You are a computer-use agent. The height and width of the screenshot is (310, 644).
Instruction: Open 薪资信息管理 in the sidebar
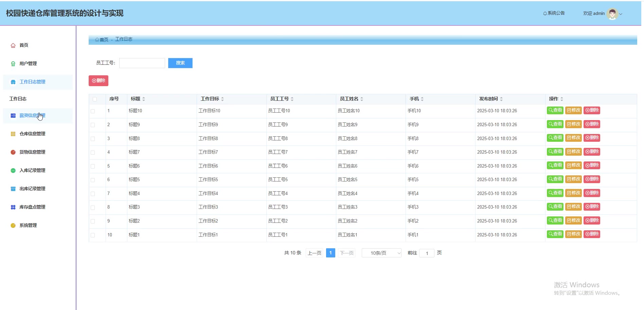32,116
